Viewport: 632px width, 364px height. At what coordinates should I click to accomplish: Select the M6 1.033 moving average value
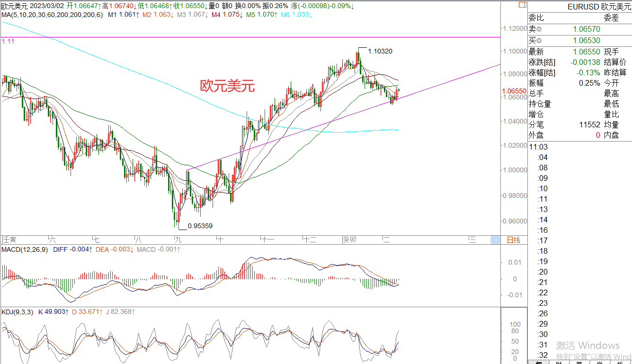tap(296, 15)
